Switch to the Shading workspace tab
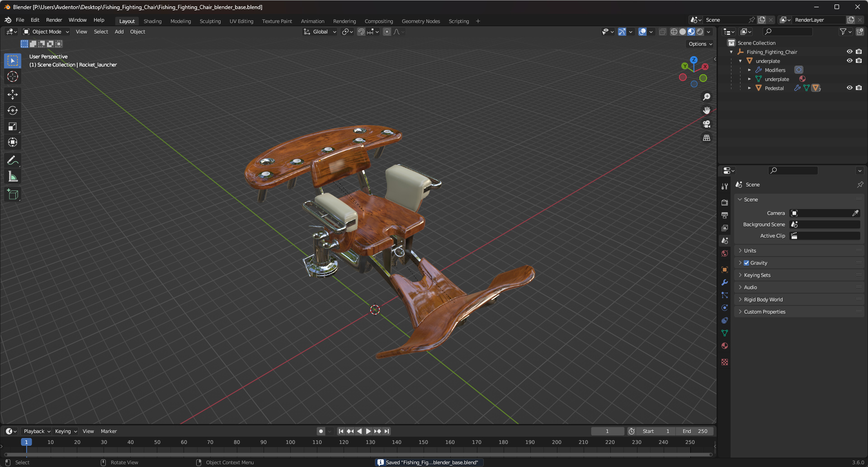Screen dimensions: 868x467 coord(152,21)
